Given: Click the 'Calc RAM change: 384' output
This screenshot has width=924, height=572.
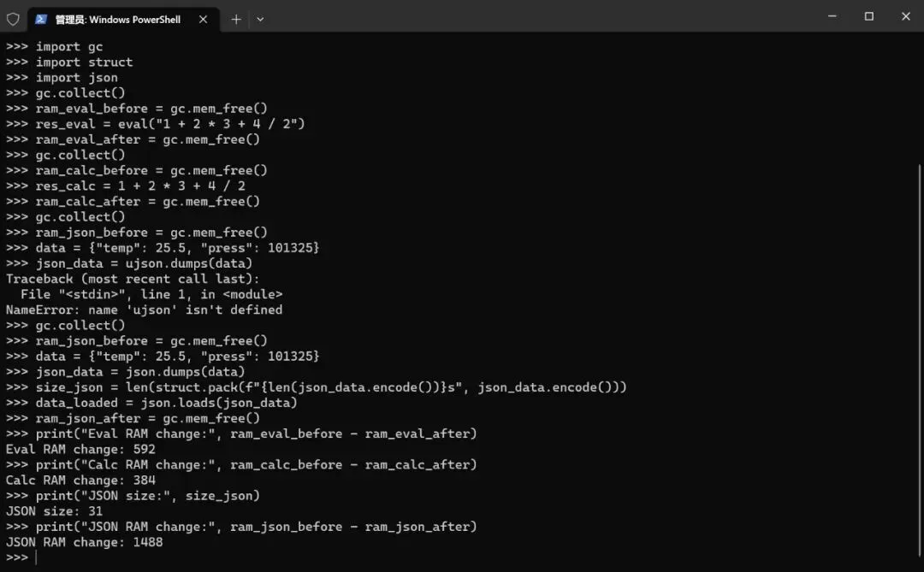Looking at the screenshot, I should [80, 481].
